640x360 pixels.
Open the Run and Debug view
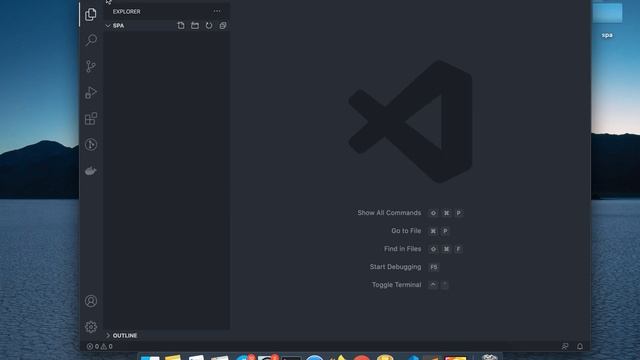(91, 93)
